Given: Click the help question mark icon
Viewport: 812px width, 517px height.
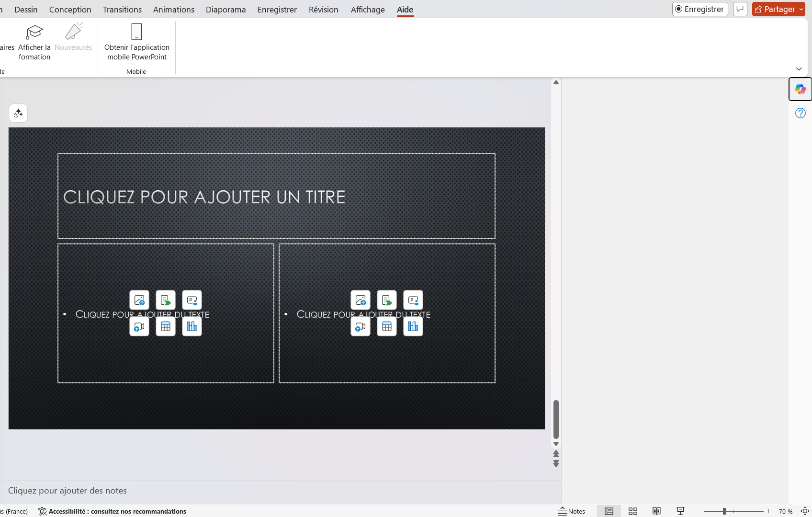Looking at the screenshot, I should click(x=800, y=113).
